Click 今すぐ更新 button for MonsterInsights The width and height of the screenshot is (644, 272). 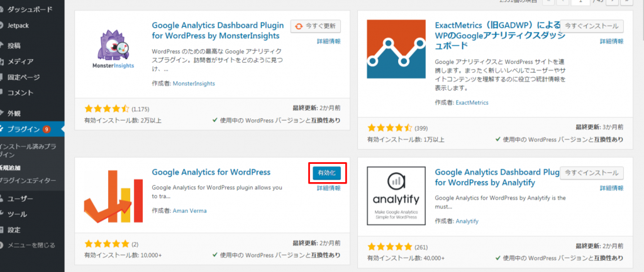[316, 26]
